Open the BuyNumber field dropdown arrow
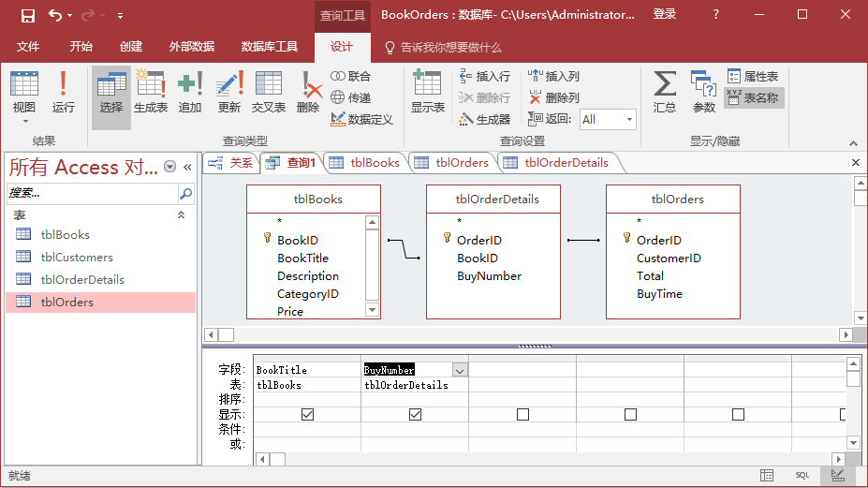Image resolution: width=868 pixels, height=488 pixels. [x=460, y=370]
